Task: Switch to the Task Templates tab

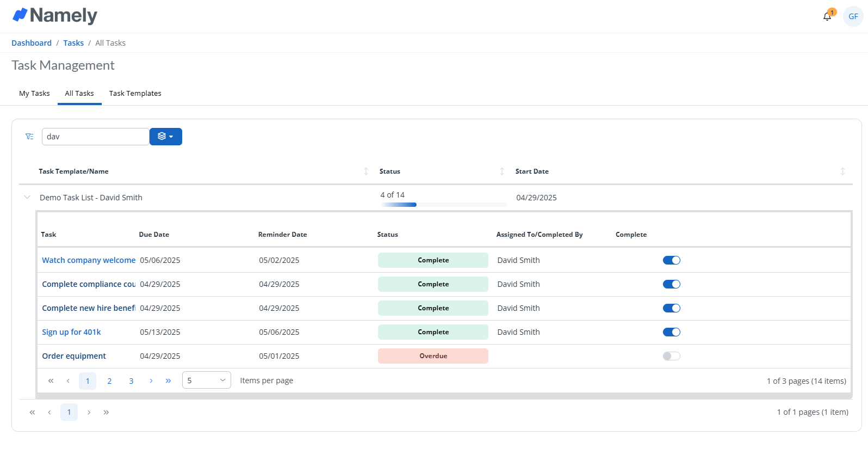Action: click(x=135, y=94)
